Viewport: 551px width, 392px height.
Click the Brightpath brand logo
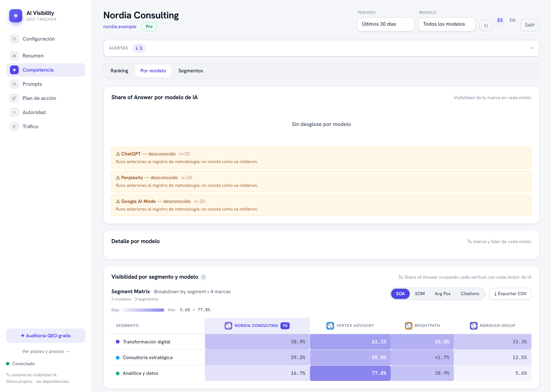(408, 326)
